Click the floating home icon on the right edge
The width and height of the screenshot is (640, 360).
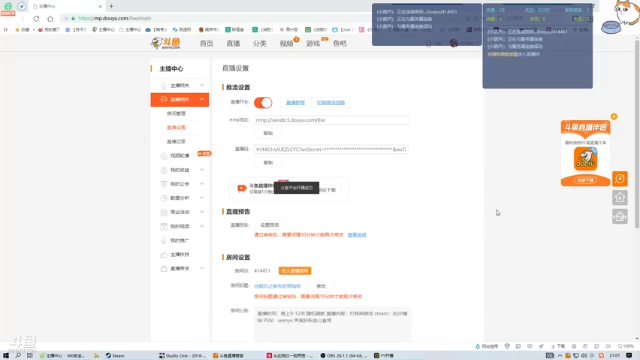620,198
